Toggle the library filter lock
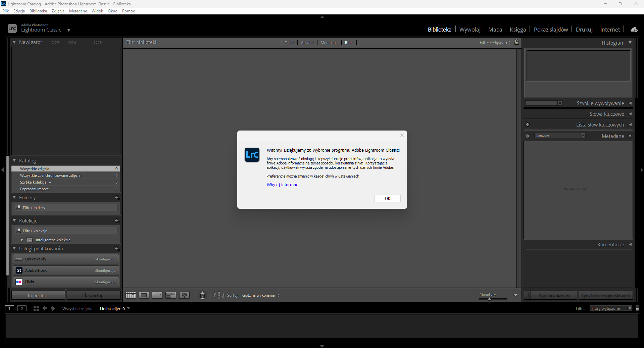The height and width of the screenshot is (348, 644). pyautogui.click(x=517, y=42)
